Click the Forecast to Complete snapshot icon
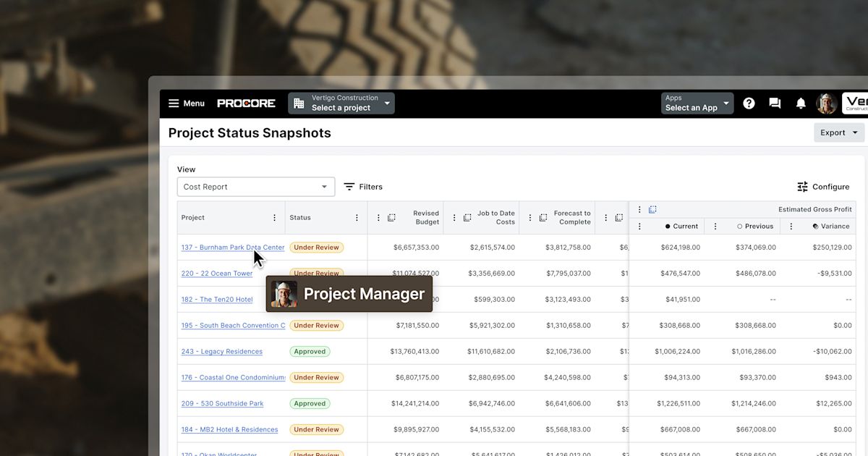Screen dimensions: 868x456 tap(543, 218)
